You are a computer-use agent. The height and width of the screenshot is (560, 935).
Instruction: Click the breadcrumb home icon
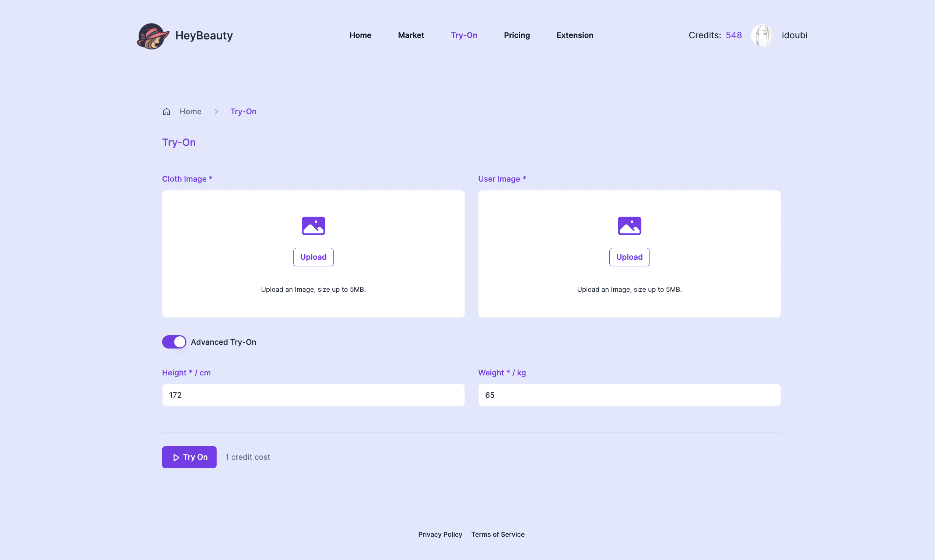point(167,112)
